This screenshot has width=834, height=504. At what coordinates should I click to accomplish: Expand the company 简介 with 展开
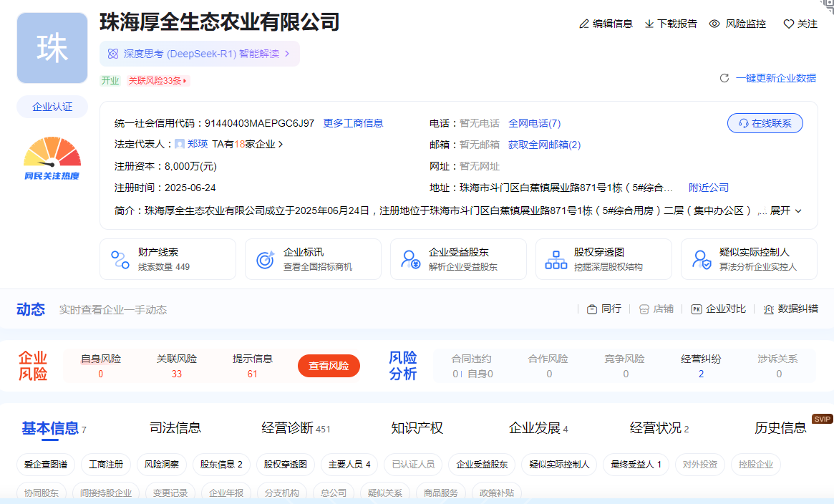click(785, 210)
